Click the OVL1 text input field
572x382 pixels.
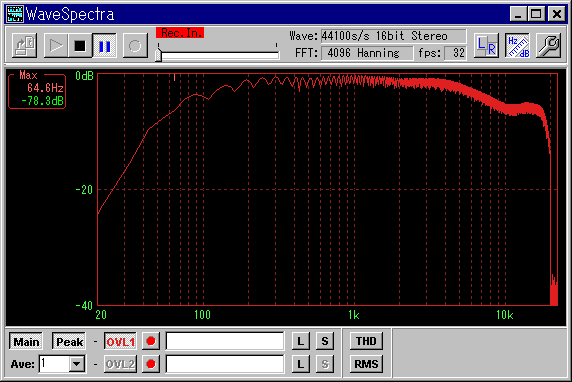225,341
